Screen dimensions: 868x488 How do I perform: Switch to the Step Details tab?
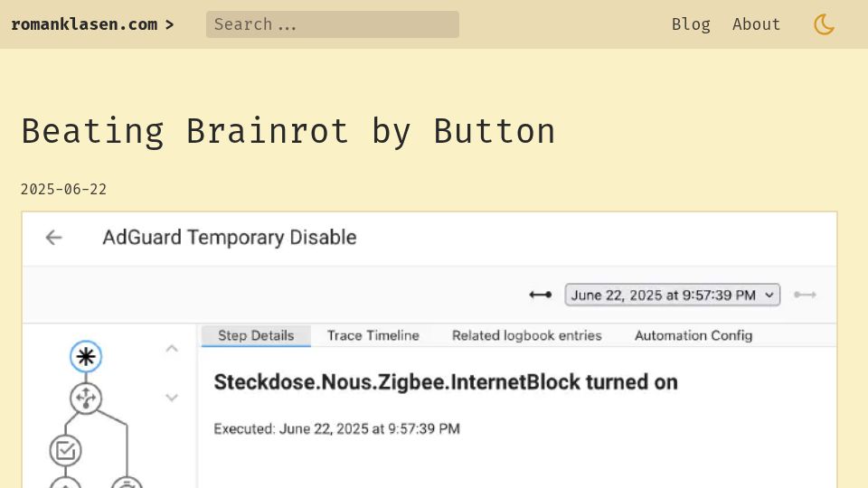click(x=256, y=335)
